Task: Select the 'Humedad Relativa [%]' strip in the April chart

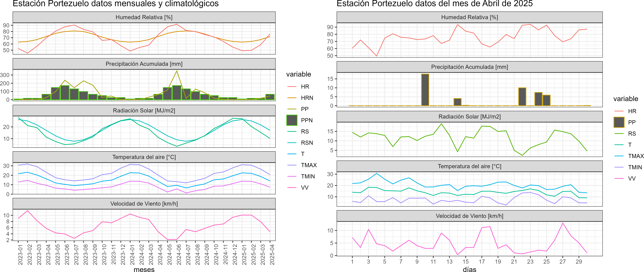Action: point(469,17)
